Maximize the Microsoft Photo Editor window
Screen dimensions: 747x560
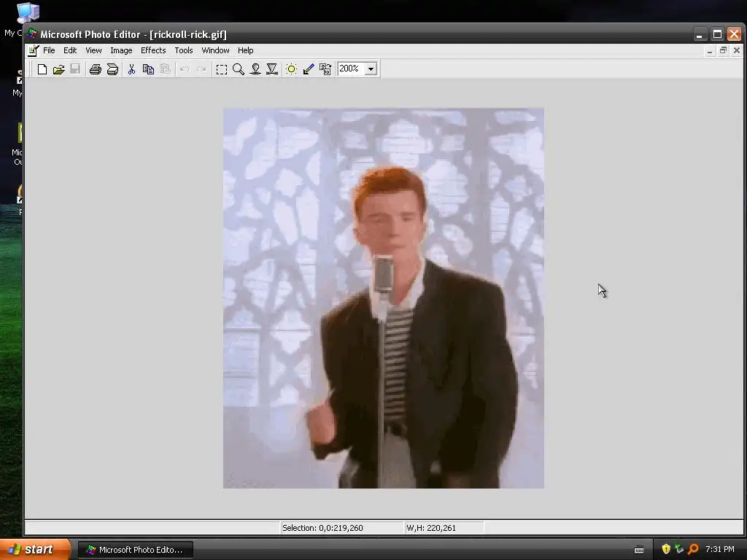click(717, 34)
